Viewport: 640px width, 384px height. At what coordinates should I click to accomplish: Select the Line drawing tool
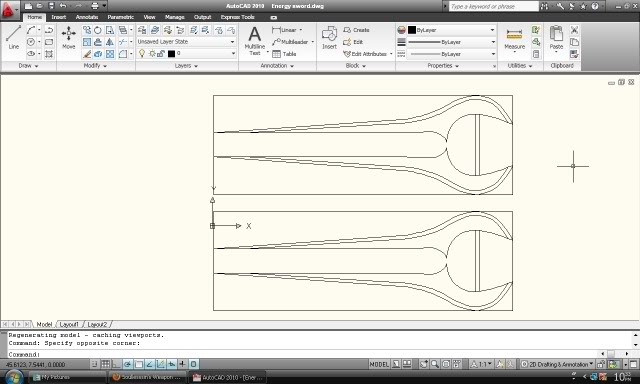point(13,37)
